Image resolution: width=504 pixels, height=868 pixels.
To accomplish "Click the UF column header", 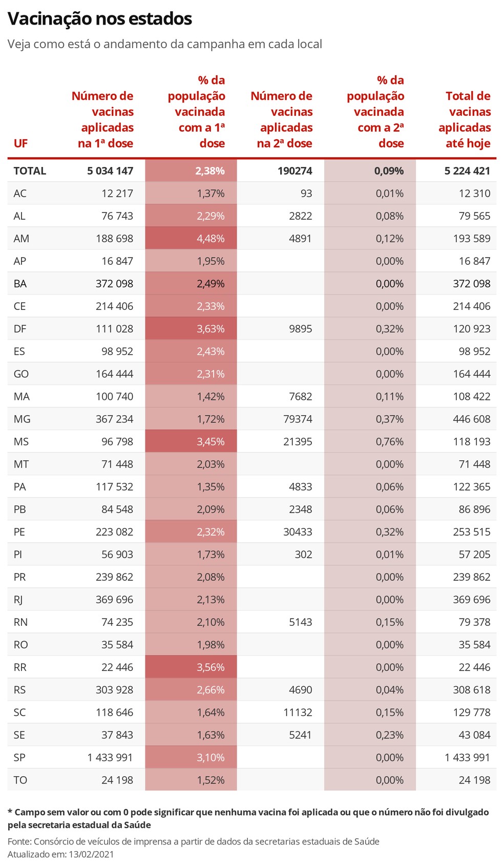I will (20, 143).
